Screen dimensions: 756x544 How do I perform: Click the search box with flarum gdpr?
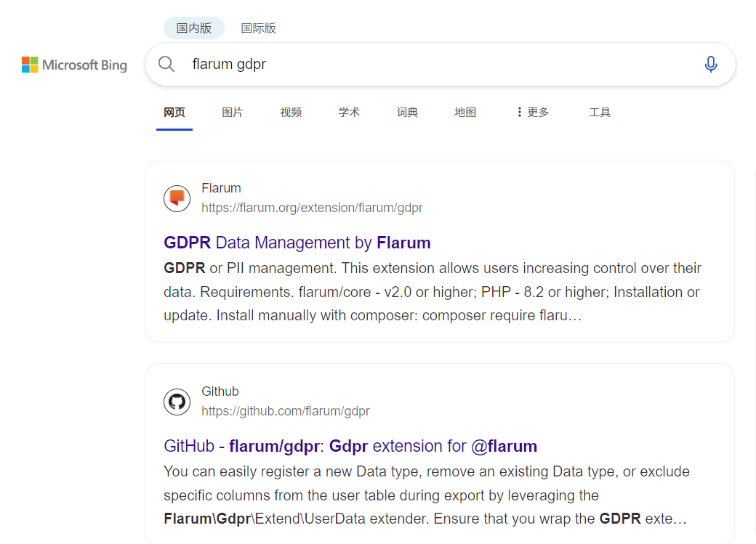440,64
